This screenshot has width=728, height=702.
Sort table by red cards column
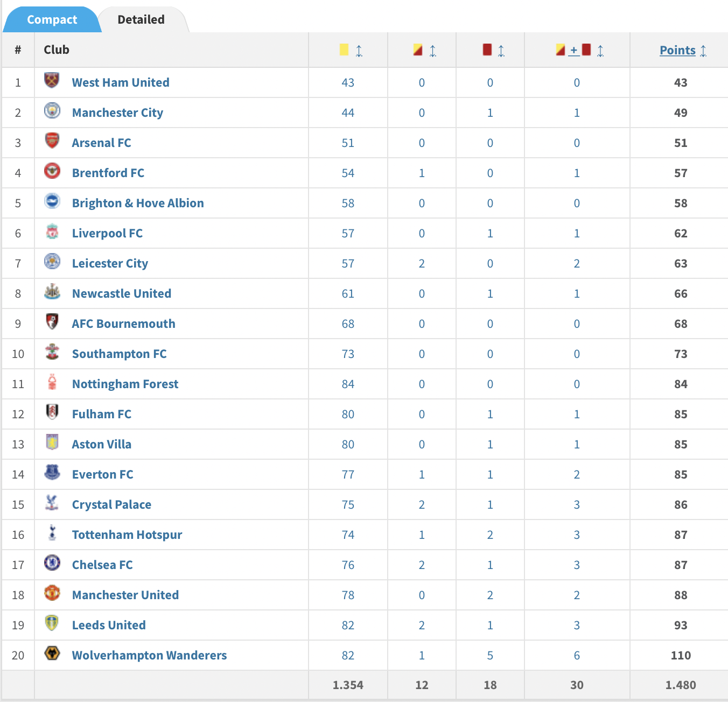click(x=501, y=51)
